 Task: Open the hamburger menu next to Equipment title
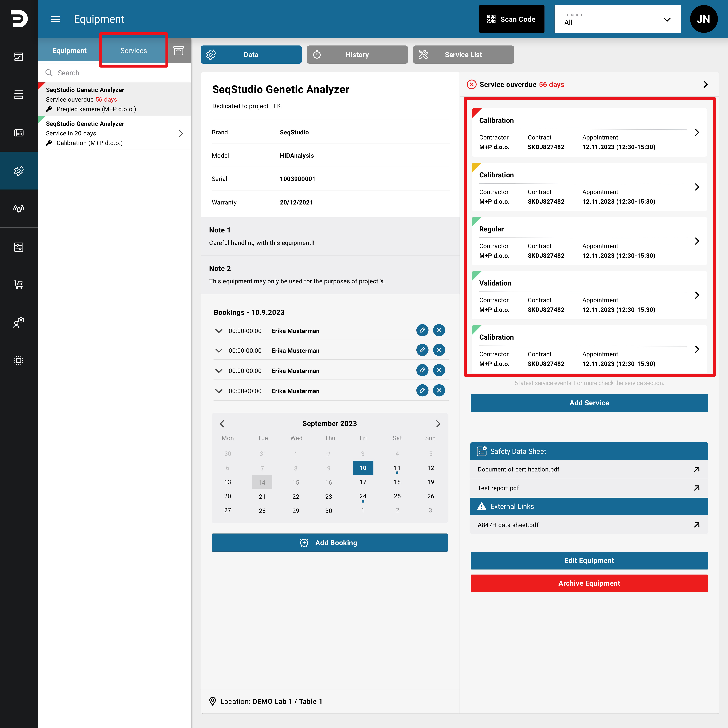point(55,19)
